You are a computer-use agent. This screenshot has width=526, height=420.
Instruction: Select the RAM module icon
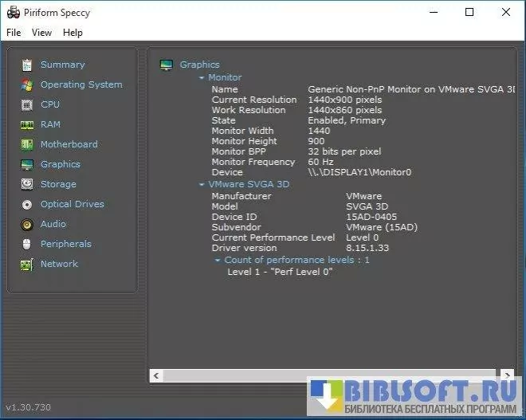click(27, 124)
